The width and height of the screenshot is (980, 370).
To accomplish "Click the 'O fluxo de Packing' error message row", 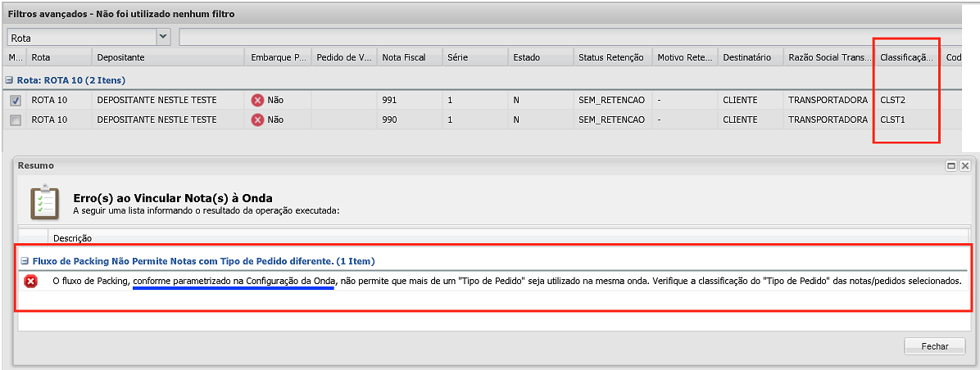I will point(494,282).
